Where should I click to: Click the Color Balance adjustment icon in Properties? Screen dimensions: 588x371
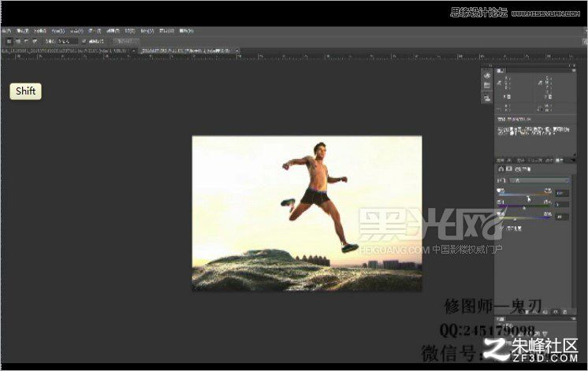coord(501,169)
